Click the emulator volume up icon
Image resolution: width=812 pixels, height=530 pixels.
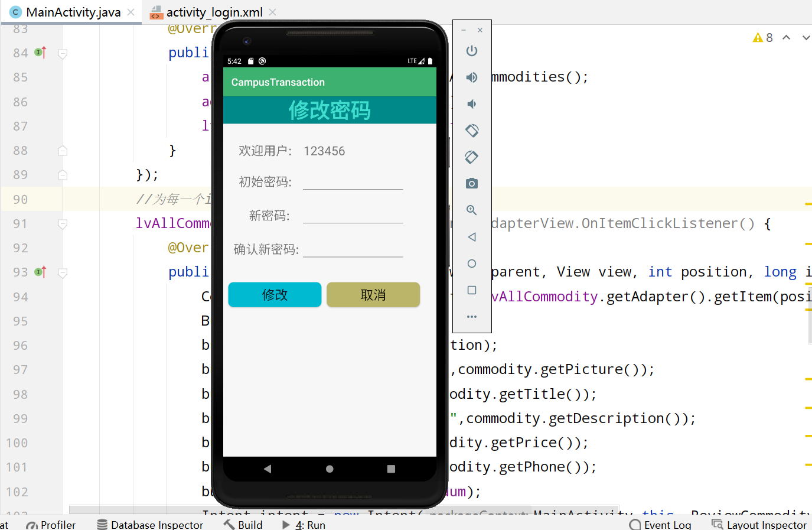471,77
